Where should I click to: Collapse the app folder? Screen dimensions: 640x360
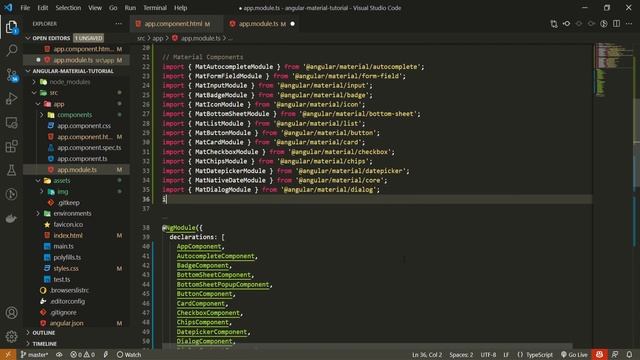[58, 104]
